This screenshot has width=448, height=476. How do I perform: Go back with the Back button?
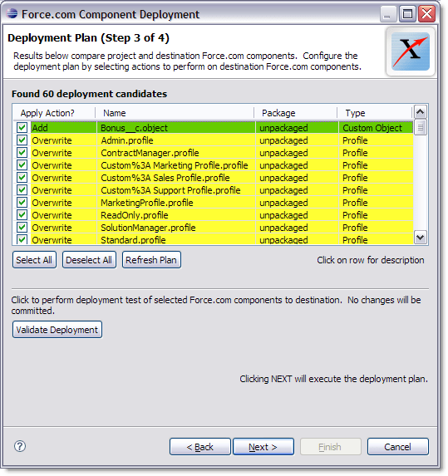[x=199, y=447]
